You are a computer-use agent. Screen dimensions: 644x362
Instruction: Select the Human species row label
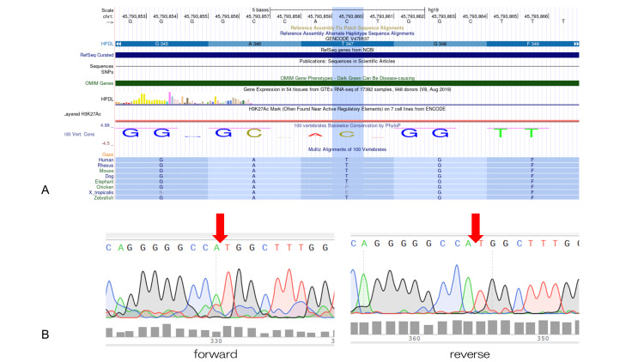click(x=106, y=160)
